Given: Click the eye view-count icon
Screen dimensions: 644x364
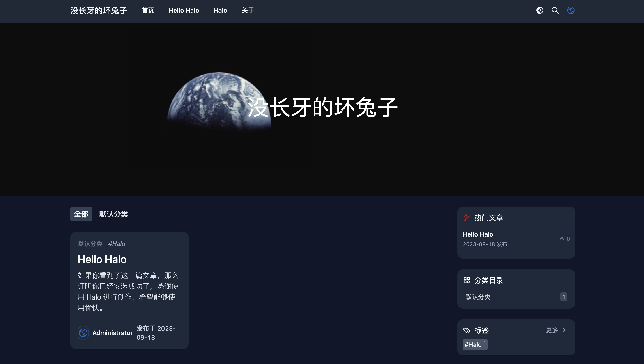Looking at the screenshot, I should 562,239.
